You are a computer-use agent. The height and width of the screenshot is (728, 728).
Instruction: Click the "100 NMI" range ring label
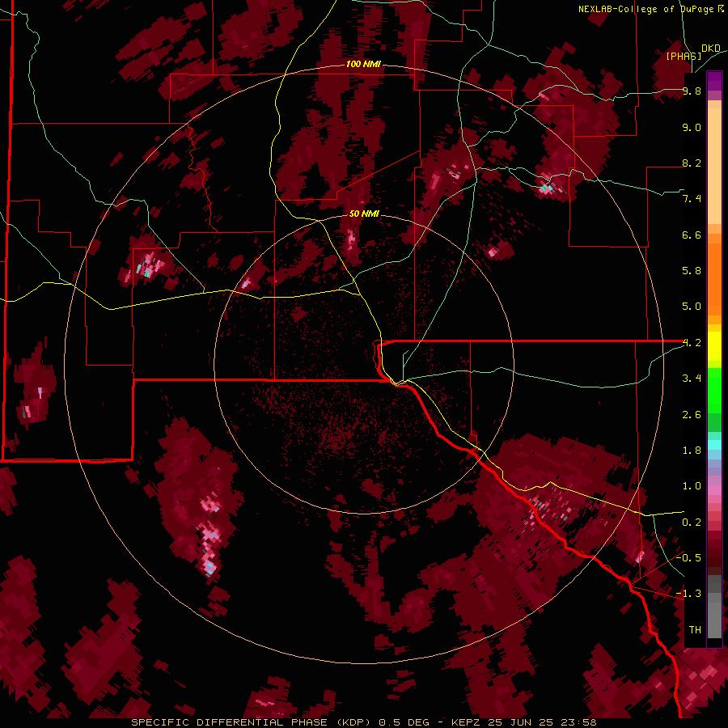click(x=363, y=64)
